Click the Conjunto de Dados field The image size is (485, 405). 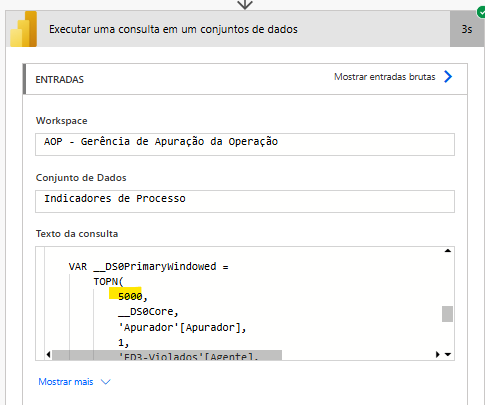245,201
